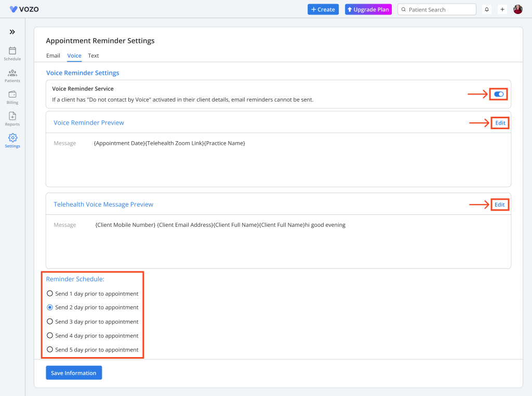Screen dimensions: 532x396
Task: Select Send 5 day prior radio
Action: pos(50,350)
